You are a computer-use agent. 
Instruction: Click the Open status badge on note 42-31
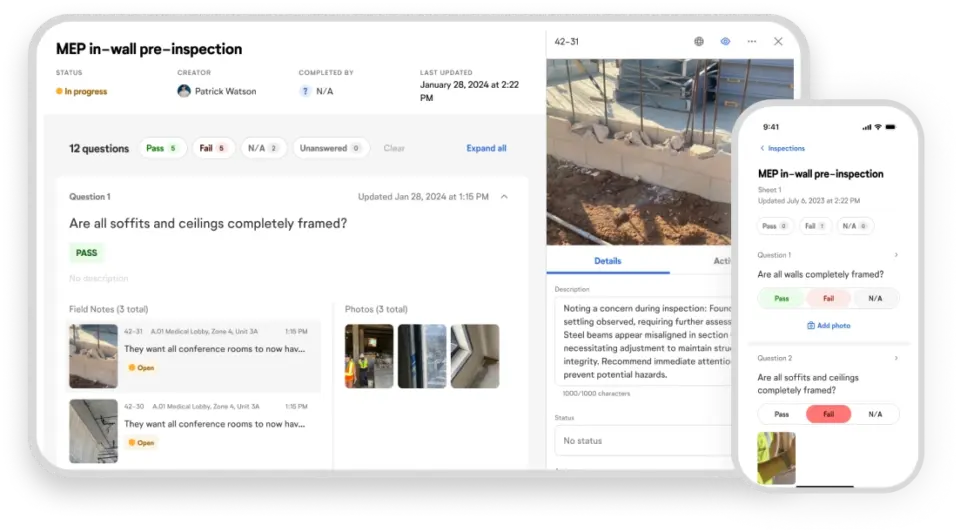pos(141,368)
